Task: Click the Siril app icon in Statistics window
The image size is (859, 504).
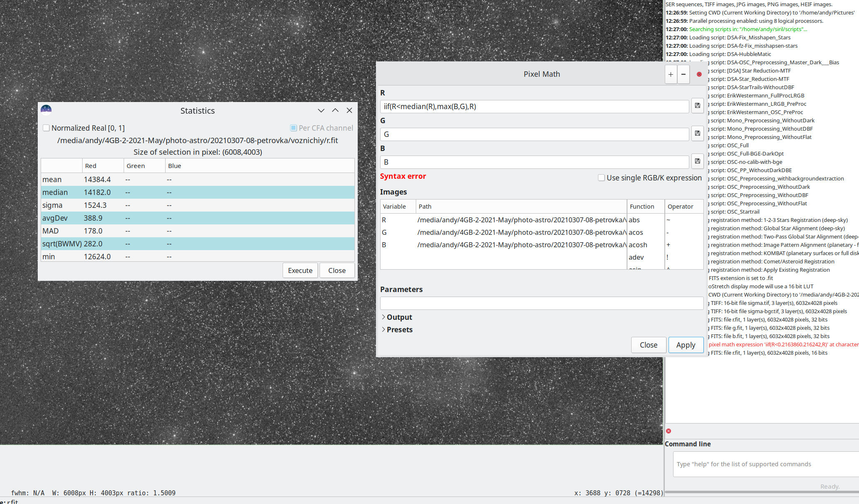Action: [x=46, y=110]
